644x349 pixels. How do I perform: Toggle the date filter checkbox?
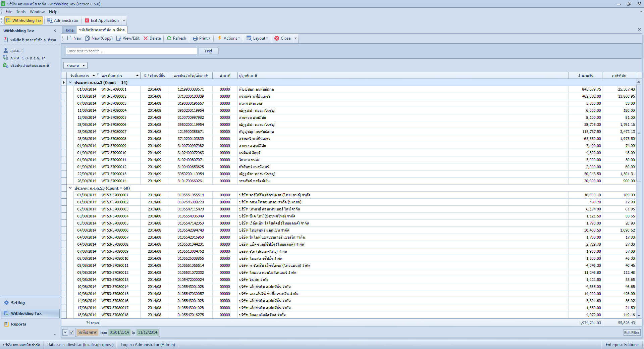71,333
